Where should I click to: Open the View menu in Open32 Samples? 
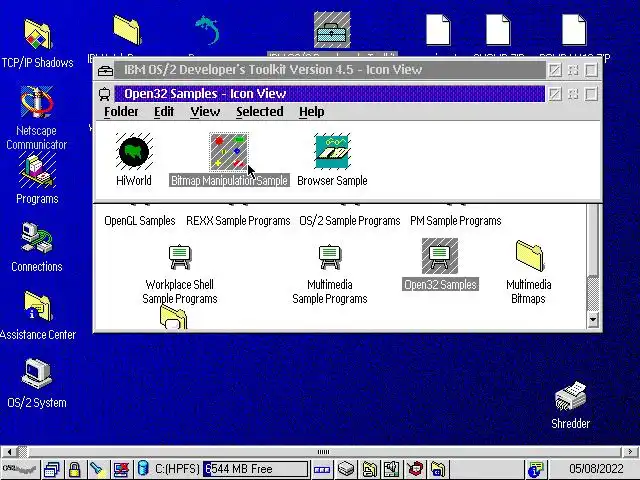click(x=205, y=111)
